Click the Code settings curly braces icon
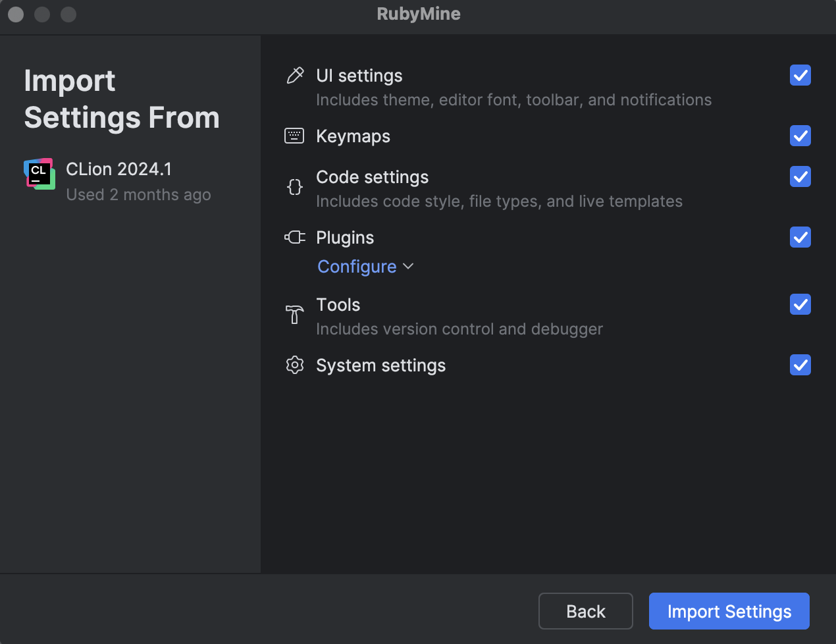This screenshot has height=644, width=836. 294,186
